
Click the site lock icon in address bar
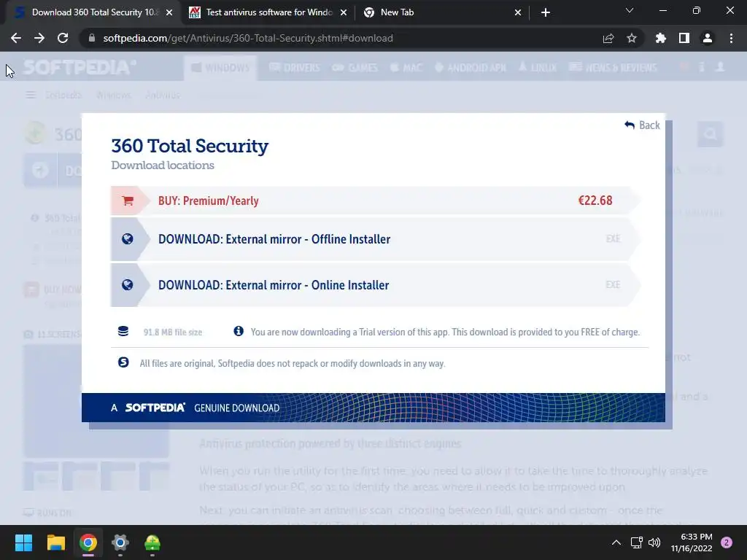92,38
